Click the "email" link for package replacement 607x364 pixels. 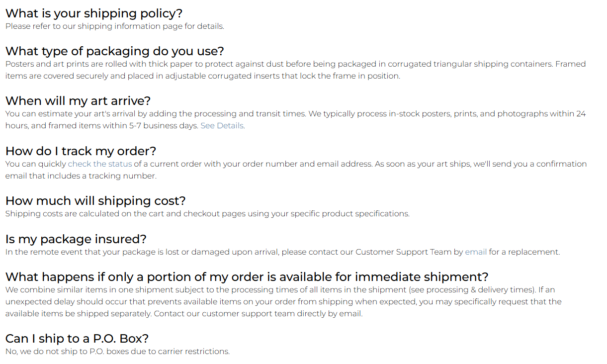pos(476,252)
